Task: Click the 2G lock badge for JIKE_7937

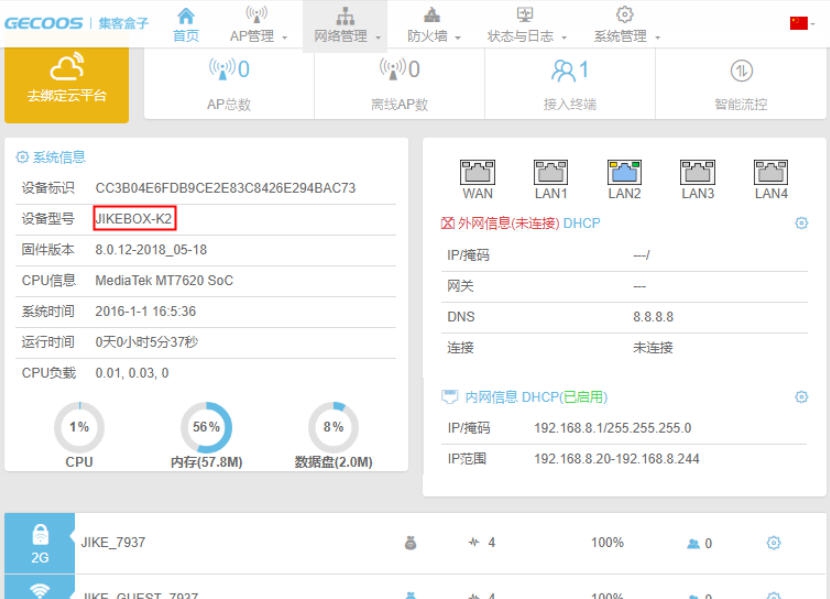Action: pos(40,542)
